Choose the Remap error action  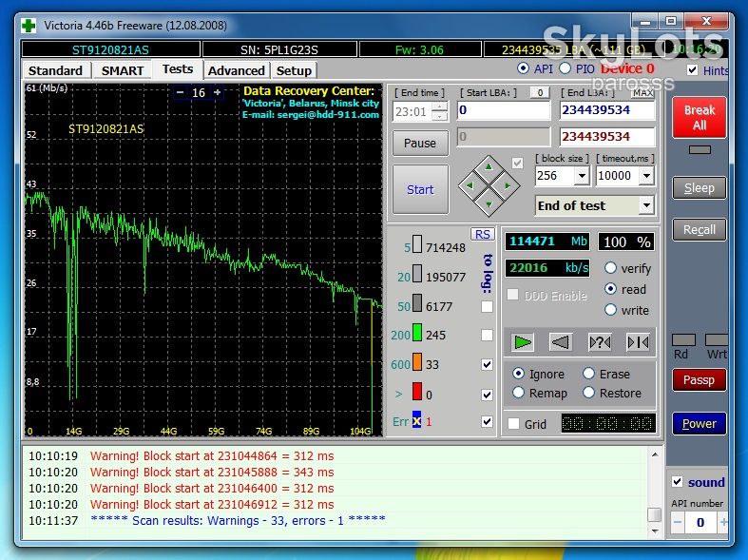[519, 393]
